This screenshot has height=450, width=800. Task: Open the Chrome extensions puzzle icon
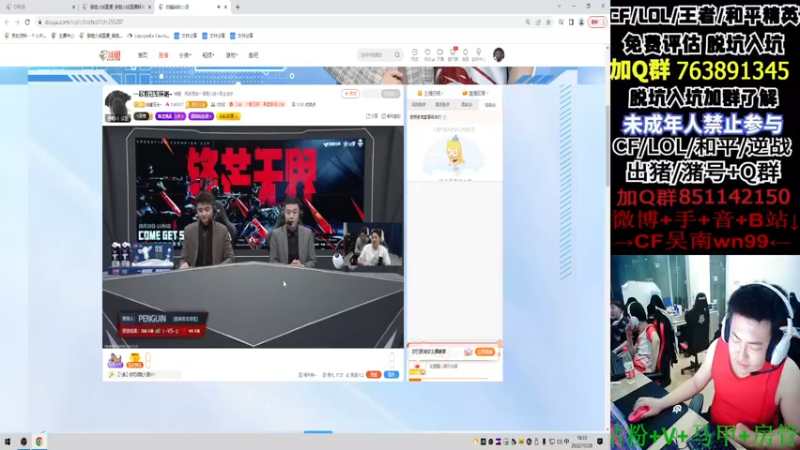pos(561,22)
